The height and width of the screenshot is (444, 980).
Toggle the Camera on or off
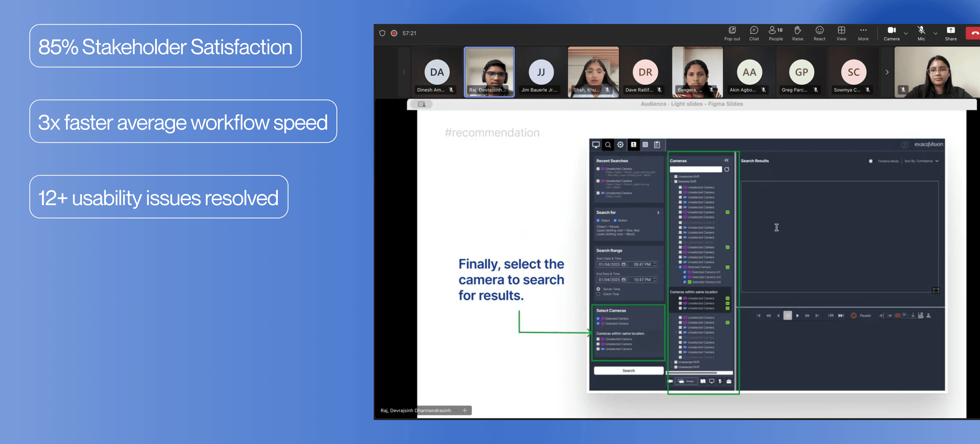[x=891, y=33]
